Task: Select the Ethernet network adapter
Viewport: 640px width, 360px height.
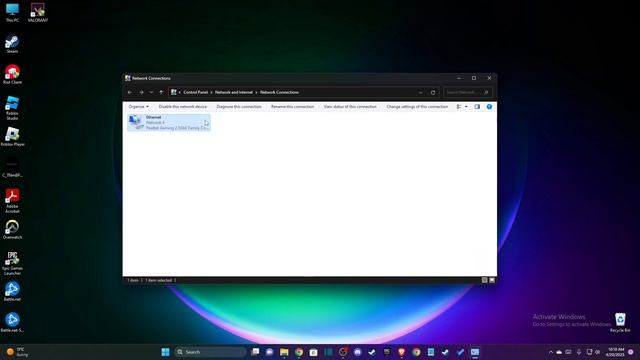Action: pyautogui.click(x=169, y=122)
